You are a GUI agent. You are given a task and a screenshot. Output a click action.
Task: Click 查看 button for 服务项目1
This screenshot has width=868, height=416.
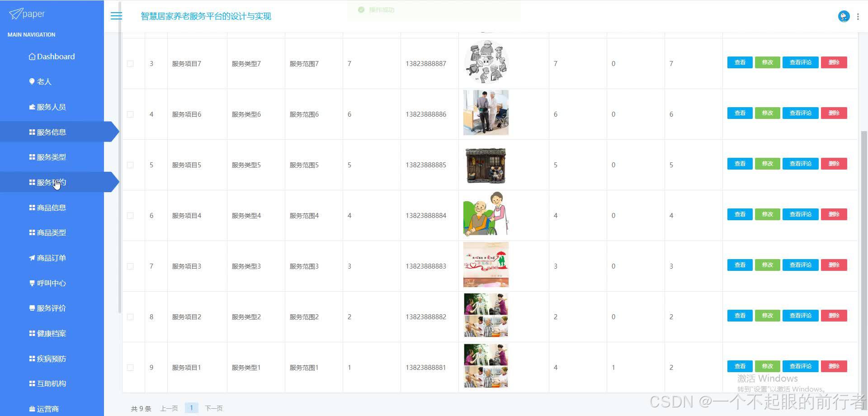pos(740,366)
